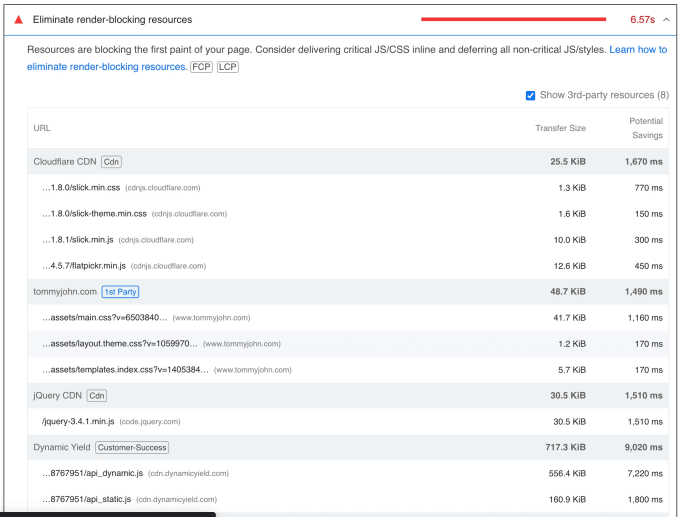Click the Cdn badge next to Cloudflare CDN
Screen dimensions: 680x517
point(111,162)
